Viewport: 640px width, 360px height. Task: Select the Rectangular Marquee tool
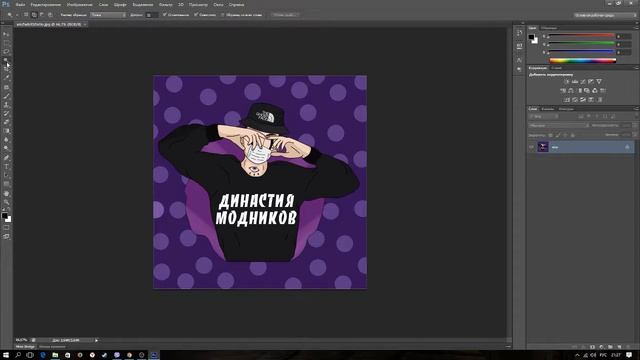tap(6, 43)
